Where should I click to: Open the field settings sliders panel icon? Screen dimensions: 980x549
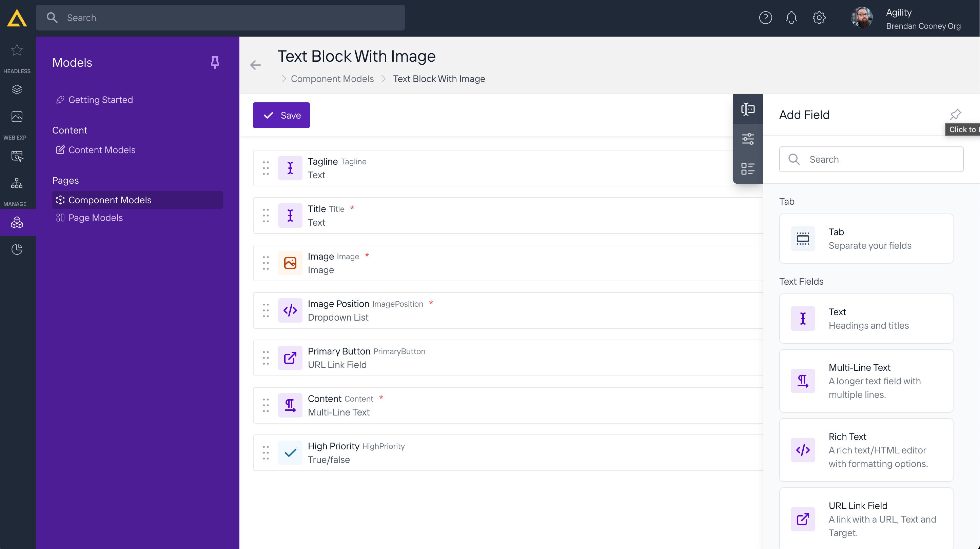(x=748, y=139)
